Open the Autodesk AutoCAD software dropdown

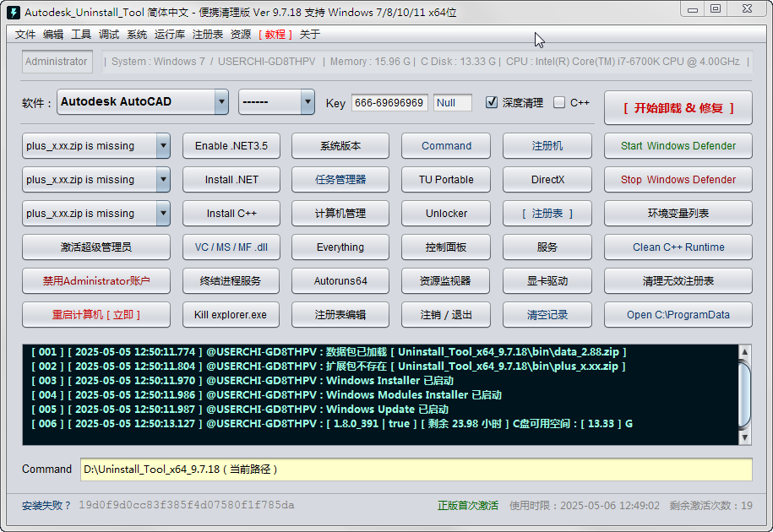222,102
